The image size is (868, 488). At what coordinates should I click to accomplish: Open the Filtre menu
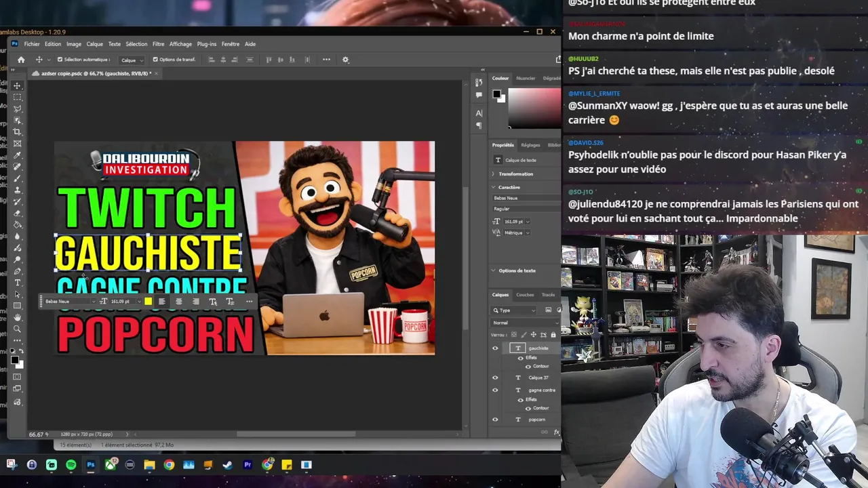pyautogui.click(x=158, y=44)
